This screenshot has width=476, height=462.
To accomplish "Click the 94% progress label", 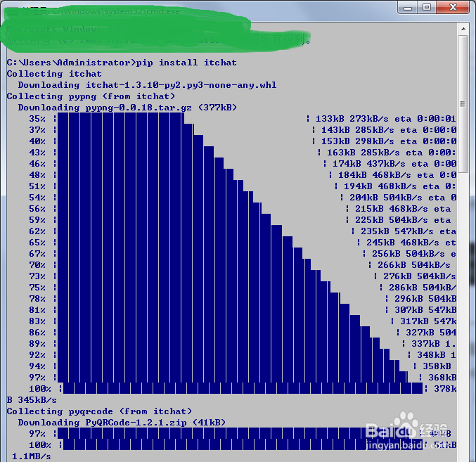I will 37,366.
